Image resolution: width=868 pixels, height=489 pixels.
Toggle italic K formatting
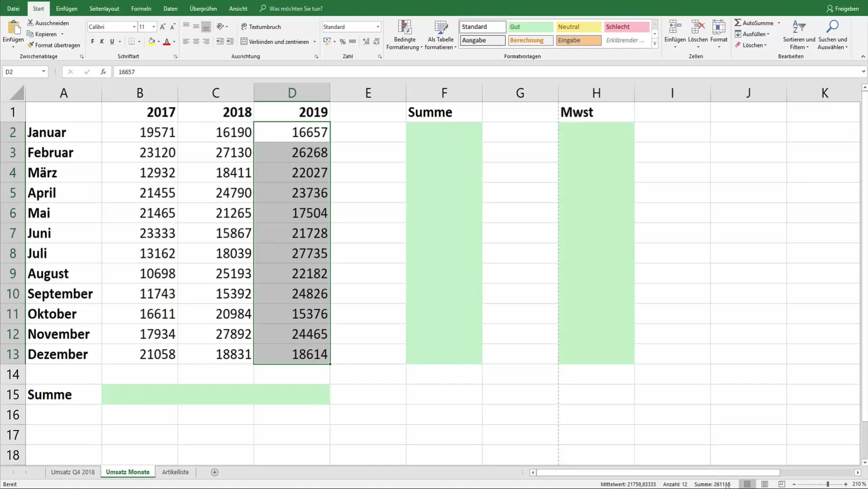pos(102,42)
